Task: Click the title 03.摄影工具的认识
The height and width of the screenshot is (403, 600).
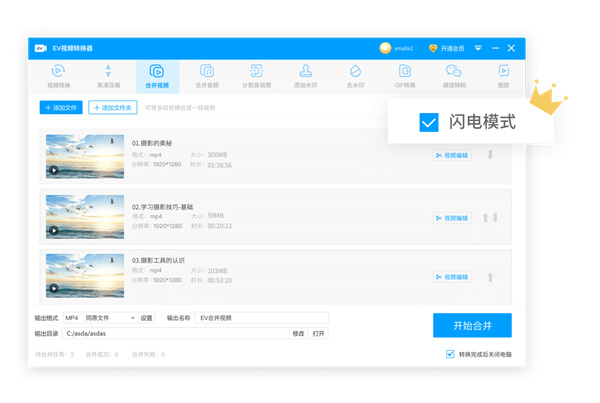Action: [158, 261]
